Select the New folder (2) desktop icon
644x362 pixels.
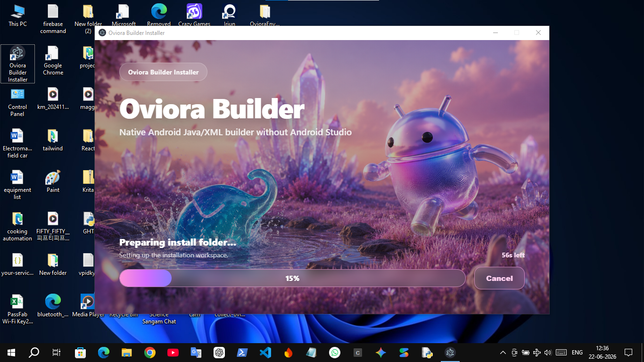(88, 19)
